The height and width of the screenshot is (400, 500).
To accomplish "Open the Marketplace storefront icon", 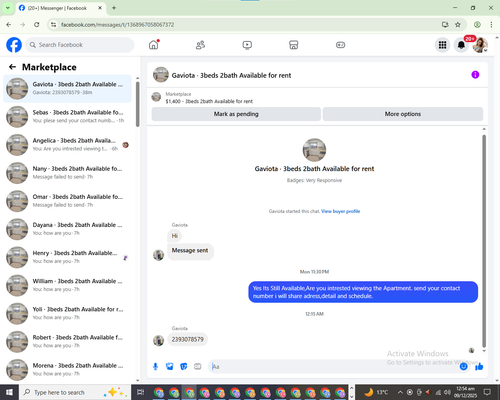I will (294, 45).
